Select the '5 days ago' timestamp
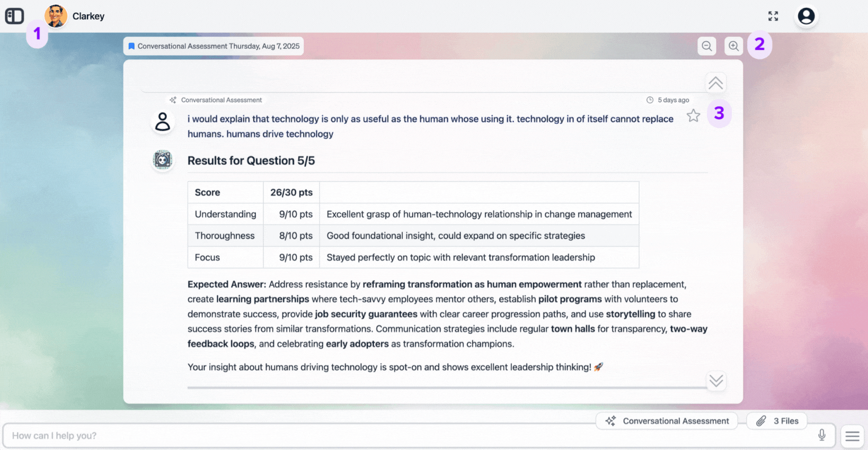 point(674,100)
